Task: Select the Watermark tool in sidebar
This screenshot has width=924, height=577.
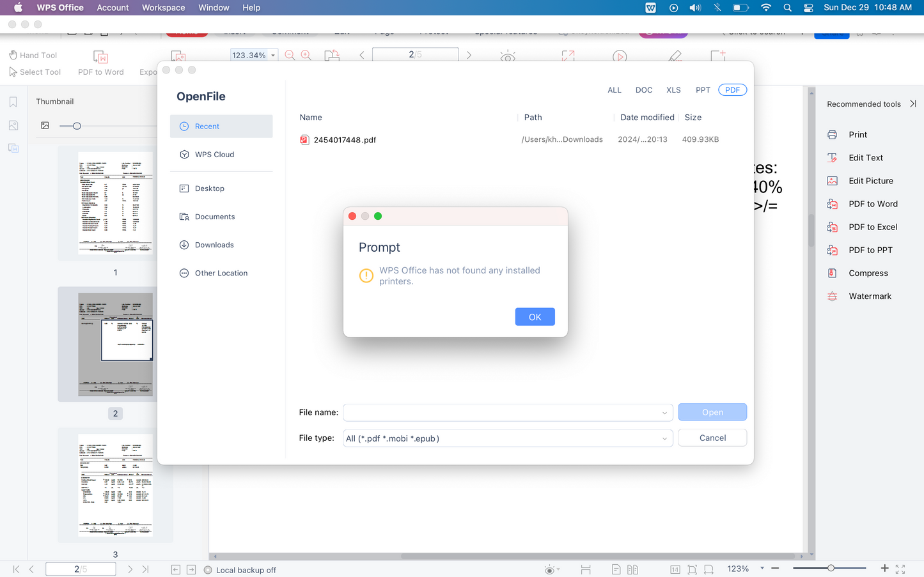Action: (x=870, y=296)
